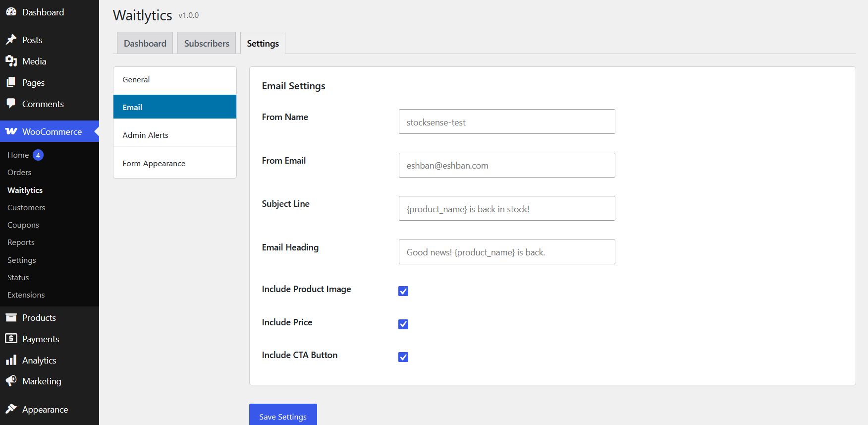This screenshot has height=425, width=868.
Task: Click the Save Settings button
Action: click(283, 416)
